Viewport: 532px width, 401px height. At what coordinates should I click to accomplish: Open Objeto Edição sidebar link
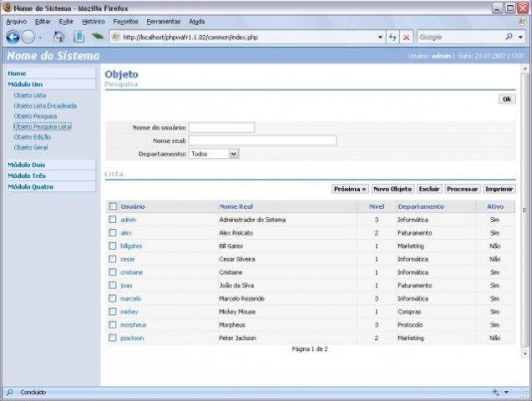point(33,137)
